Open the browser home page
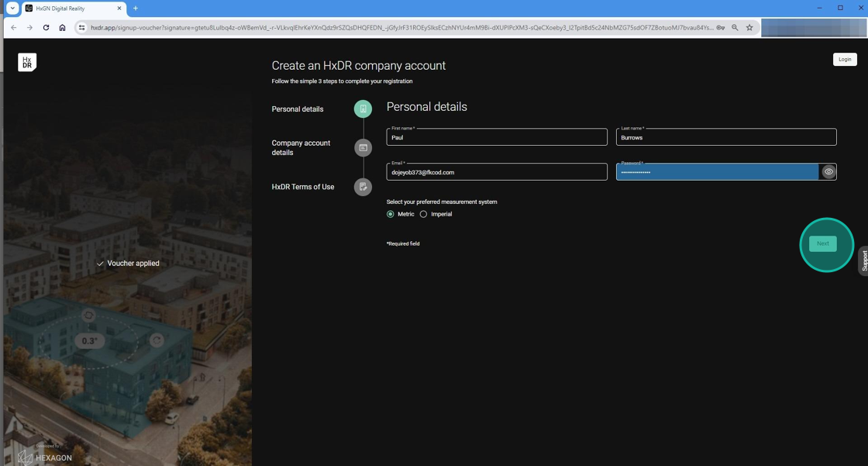The image size is (868, 466). [62, 28]
